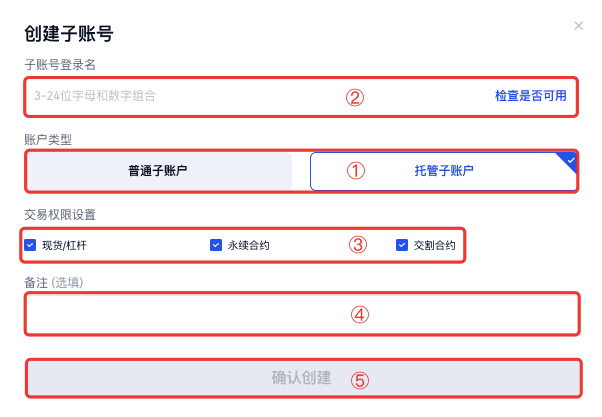
Task: Uncheck the 永续合约 checkbox
Action: [216, 244]
